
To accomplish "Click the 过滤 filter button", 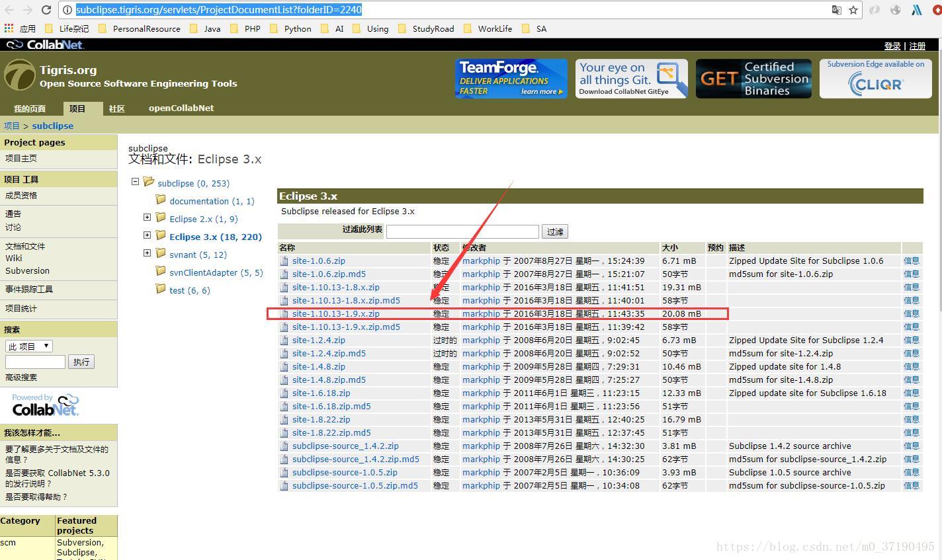I will point(555,231).
